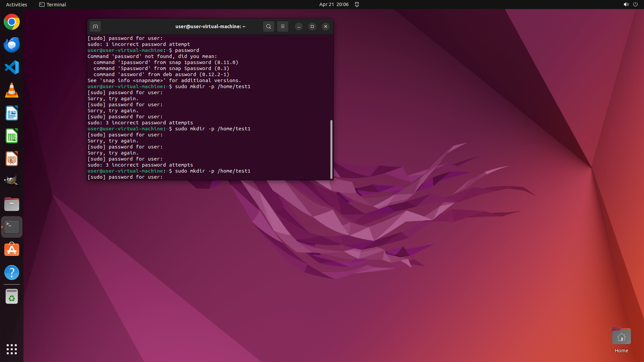Open LibreOffice Writer
The height and width of the screenshot is (362, 644).
[12, 113]
